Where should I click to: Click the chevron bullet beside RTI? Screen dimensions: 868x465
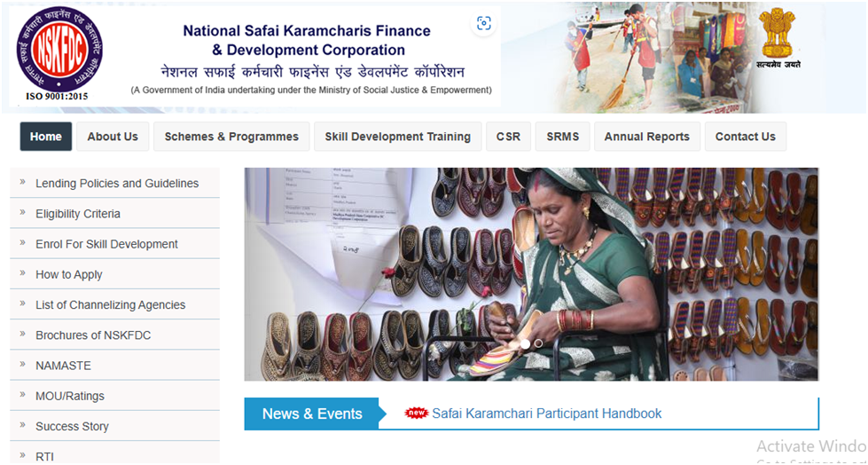23,455
